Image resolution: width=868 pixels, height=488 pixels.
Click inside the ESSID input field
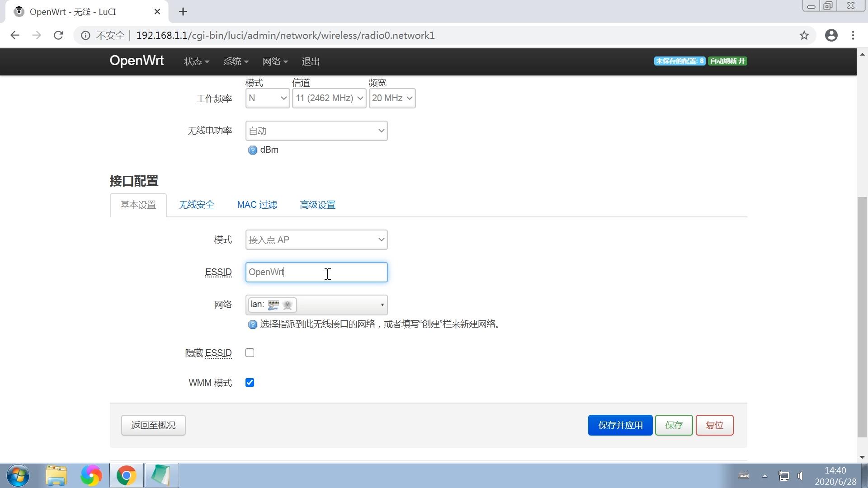[x=316, y=272]
